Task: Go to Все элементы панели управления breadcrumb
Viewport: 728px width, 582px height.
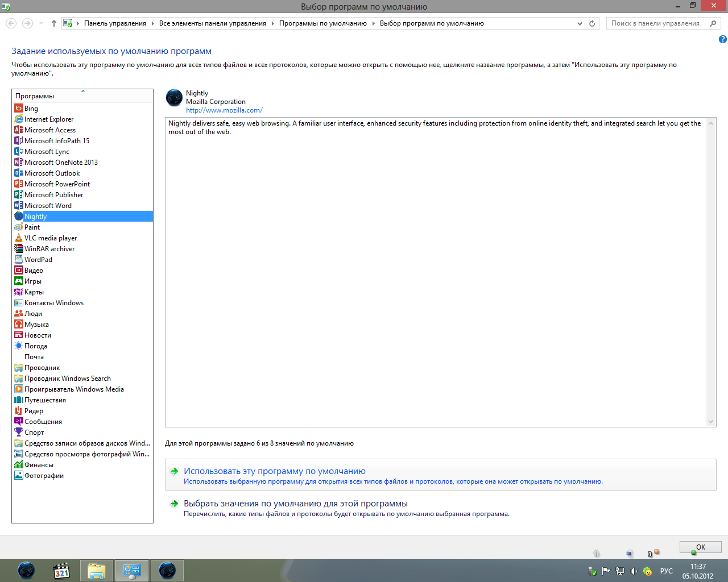Action: 213,23
